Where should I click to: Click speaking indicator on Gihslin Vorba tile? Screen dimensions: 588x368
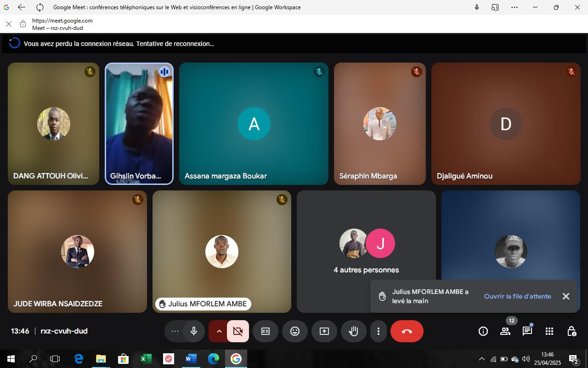point(164,72)
